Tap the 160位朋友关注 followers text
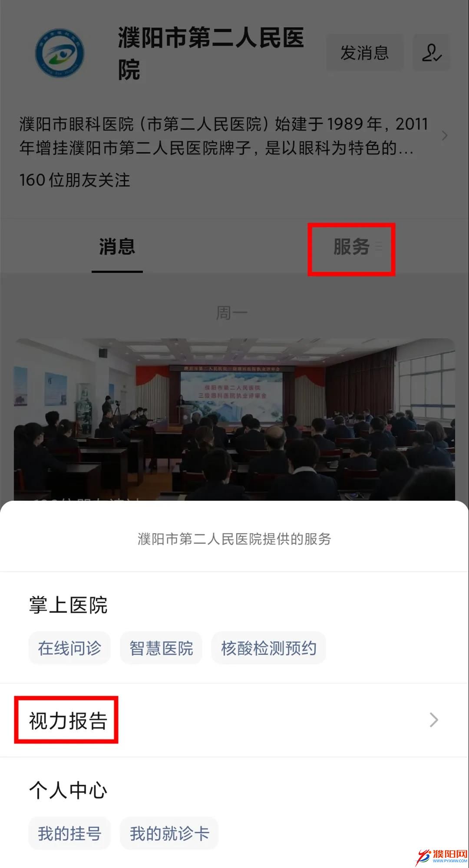Screen dimensions: 469x868 (x=75, y=180)
